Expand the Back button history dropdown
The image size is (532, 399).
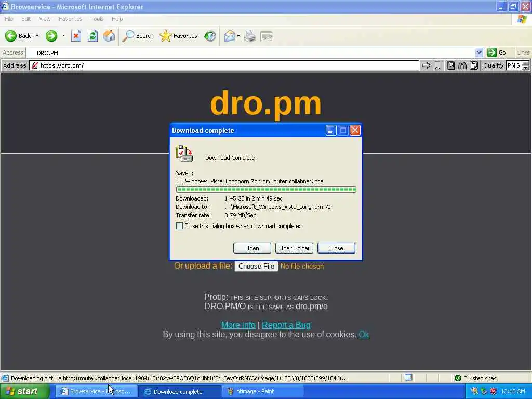point(37,36)
